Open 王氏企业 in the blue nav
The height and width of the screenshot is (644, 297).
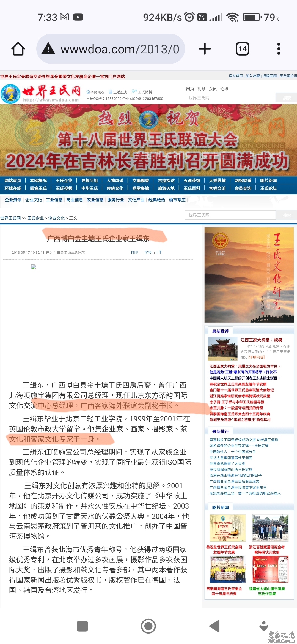64,181
